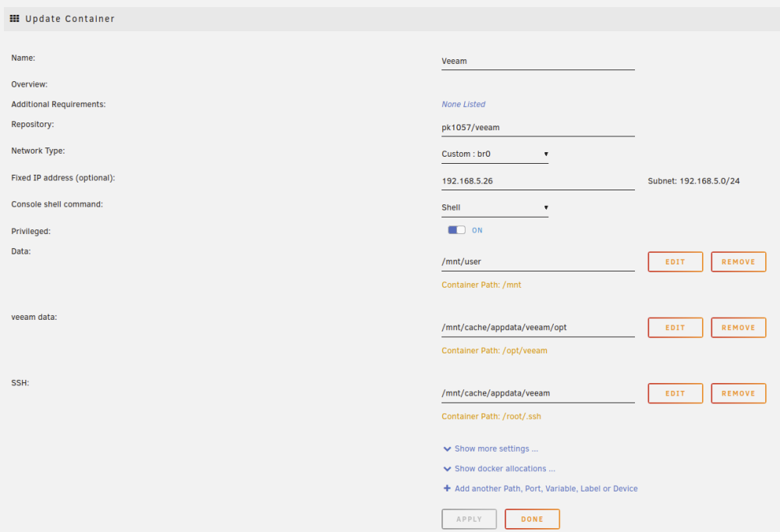This screenshot has width=780, height=532.
Task: Click the Container Path: /root/.ssh text
Action: click(x=491, y=417)
